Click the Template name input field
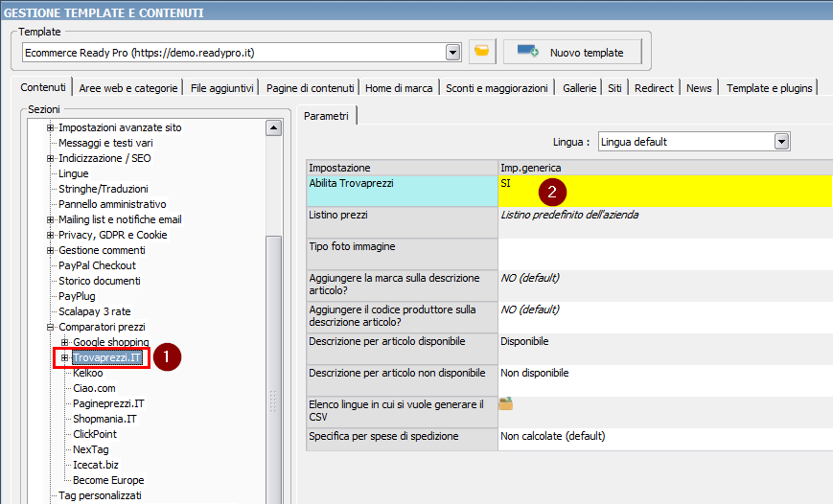 [x=234, y=53]
